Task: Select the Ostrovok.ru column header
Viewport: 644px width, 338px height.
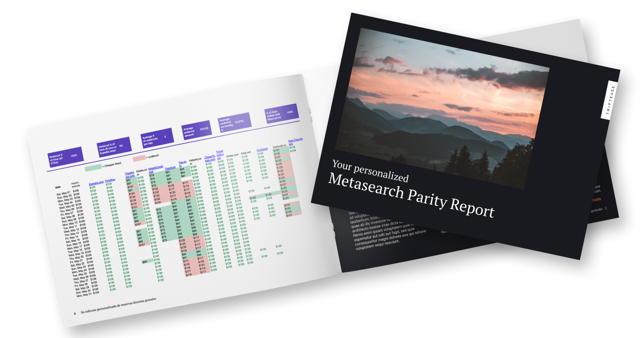Action: click(279, 146)
